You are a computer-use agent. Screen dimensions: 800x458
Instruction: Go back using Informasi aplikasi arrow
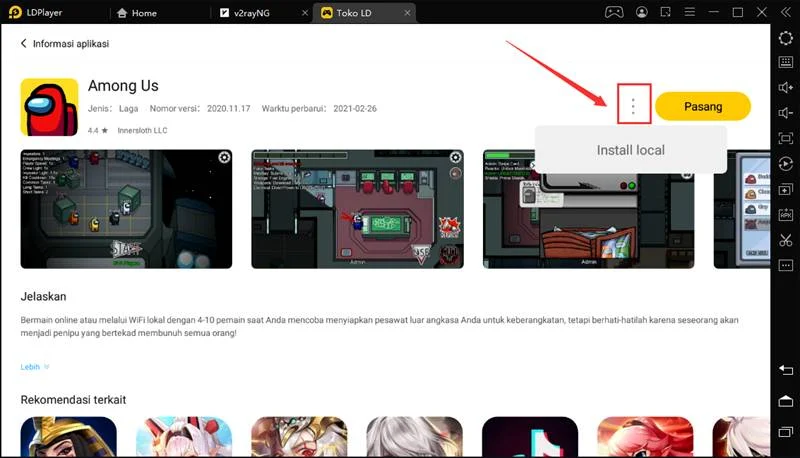pos(23,43)
